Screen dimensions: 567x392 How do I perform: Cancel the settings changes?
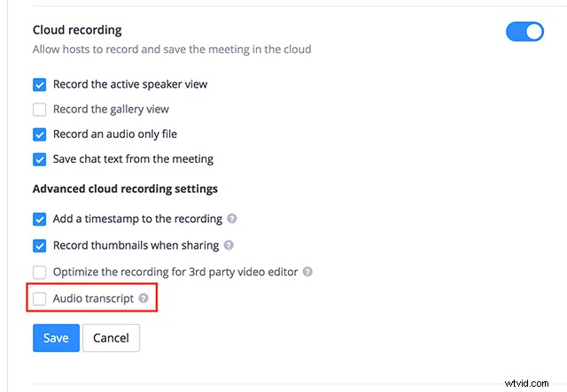111,338
